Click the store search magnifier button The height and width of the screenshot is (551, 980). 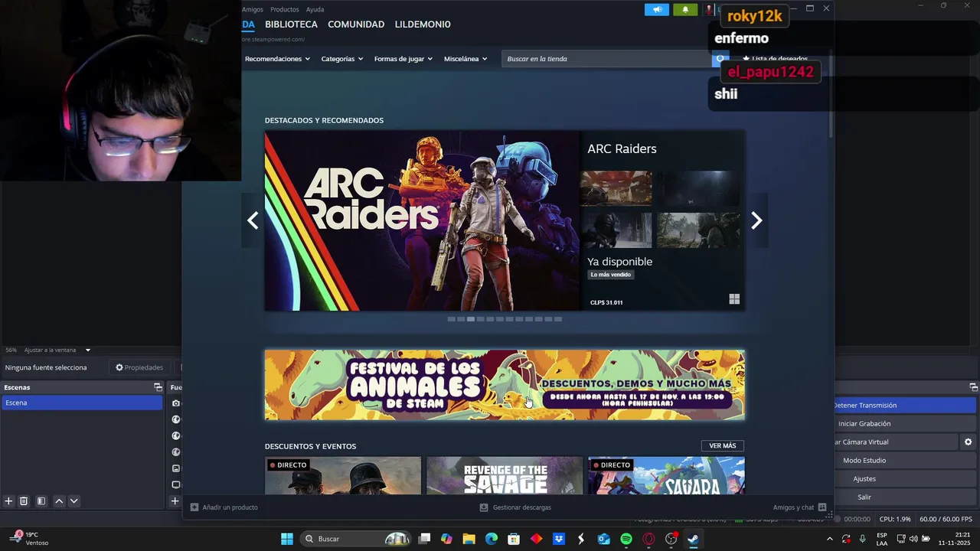(x=720, y=59)
